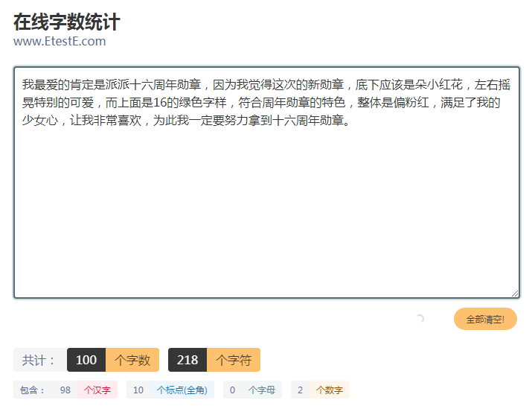This screenshot has width=532, height=406.
Task: Select the 98 Chinese character count
Action: (x=65, y=390)
